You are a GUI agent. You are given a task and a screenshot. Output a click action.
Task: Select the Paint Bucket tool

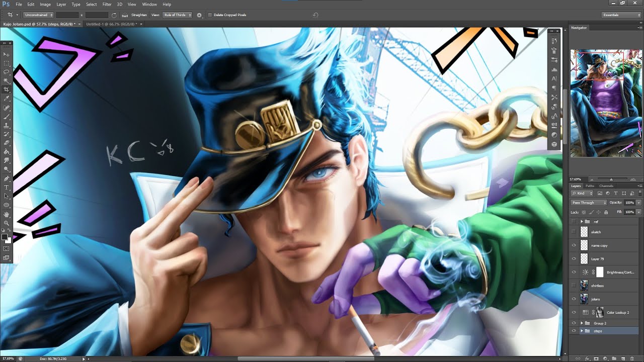[7, 151]
